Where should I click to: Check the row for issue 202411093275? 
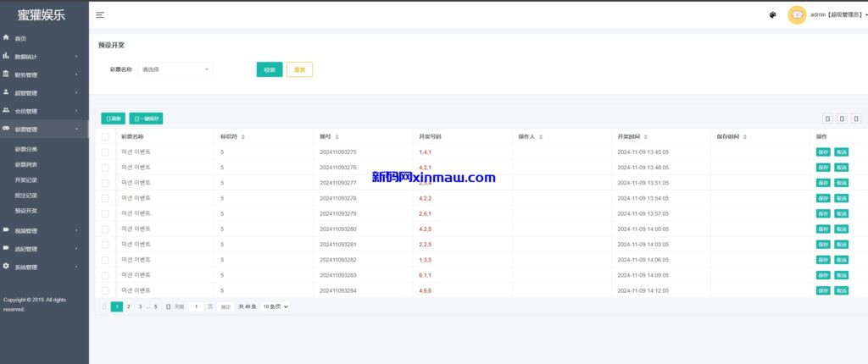coord(105,152)
